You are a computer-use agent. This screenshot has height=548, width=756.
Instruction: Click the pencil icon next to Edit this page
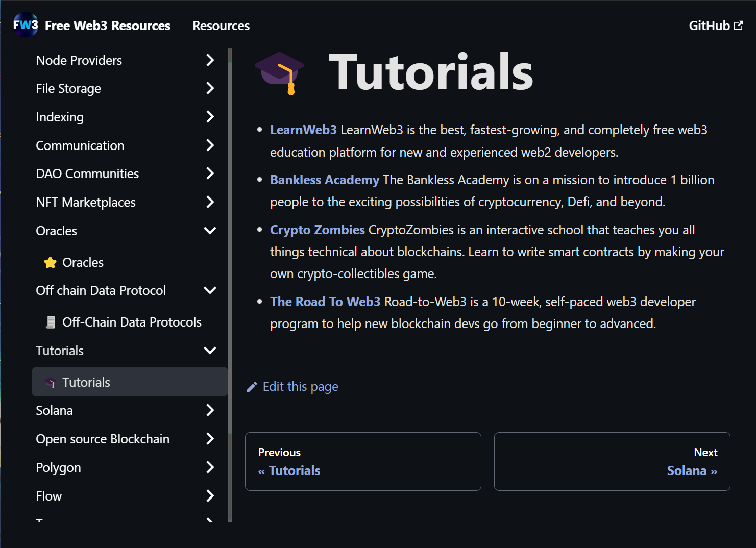(251, 387)
